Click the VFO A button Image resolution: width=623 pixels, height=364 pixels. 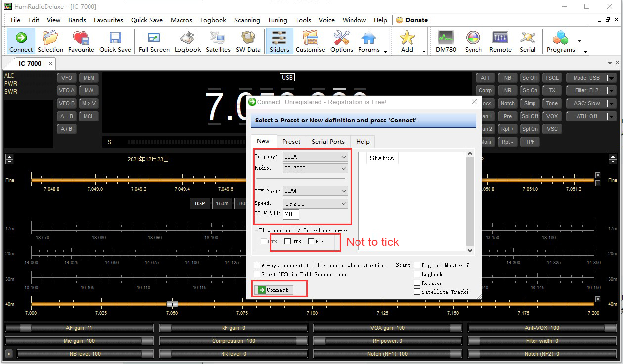tap(67, 90)
